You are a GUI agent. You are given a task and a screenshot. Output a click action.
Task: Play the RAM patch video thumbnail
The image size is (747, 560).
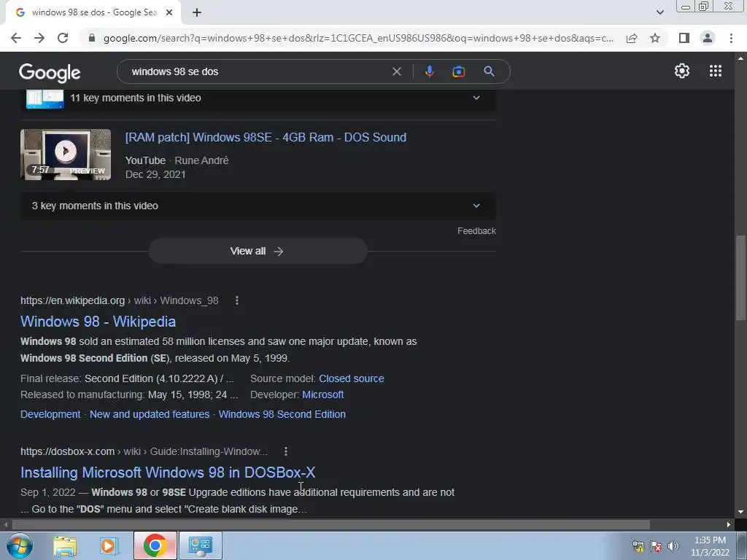tap(66, 155)
